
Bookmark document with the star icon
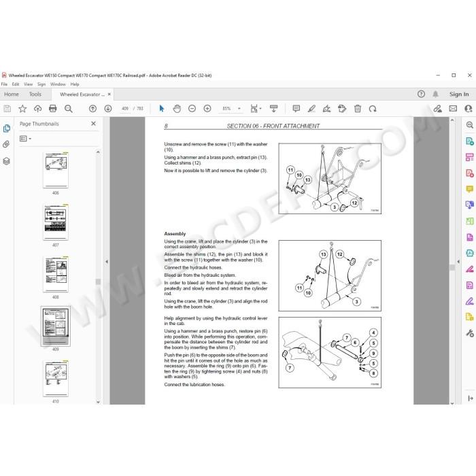(x=22, y=108)
